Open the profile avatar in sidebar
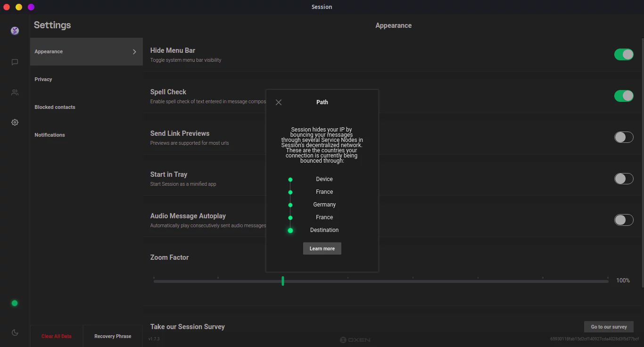This screenshot has height=347, width=644. click(15, 31)
